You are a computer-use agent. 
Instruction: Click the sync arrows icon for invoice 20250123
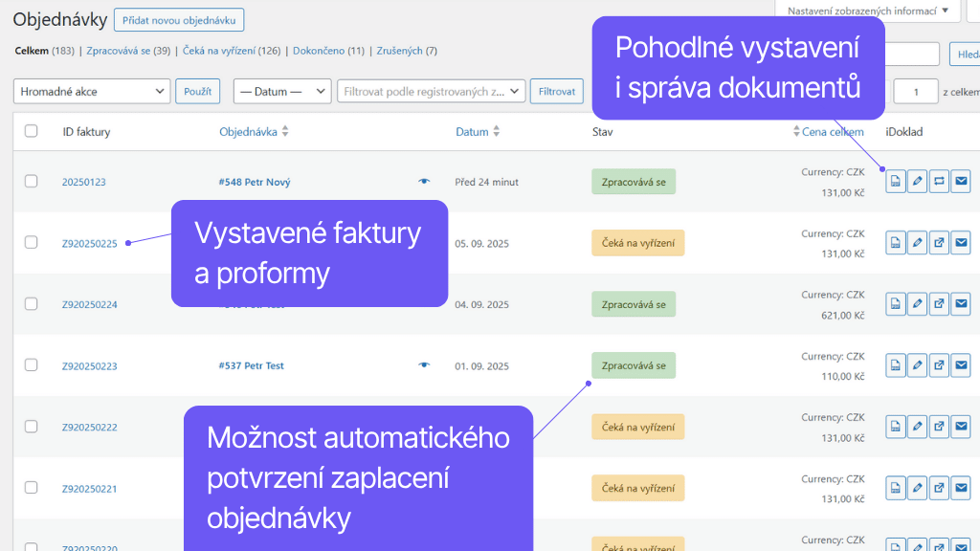point(939,181)
